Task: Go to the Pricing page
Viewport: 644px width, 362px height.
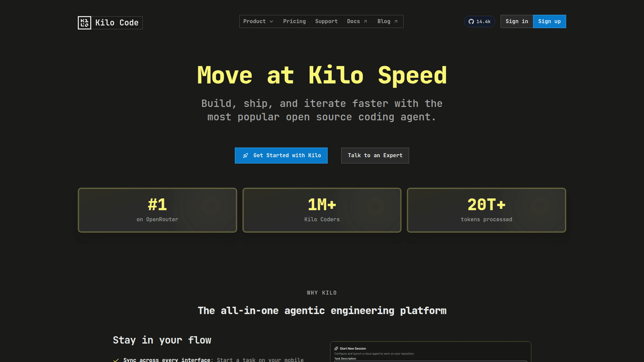Action: point(294,21)
